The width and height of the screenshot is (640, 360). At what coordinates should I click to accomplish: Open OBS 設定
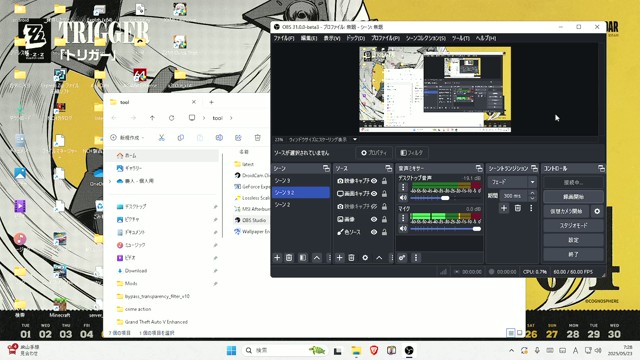pos(573,240)
